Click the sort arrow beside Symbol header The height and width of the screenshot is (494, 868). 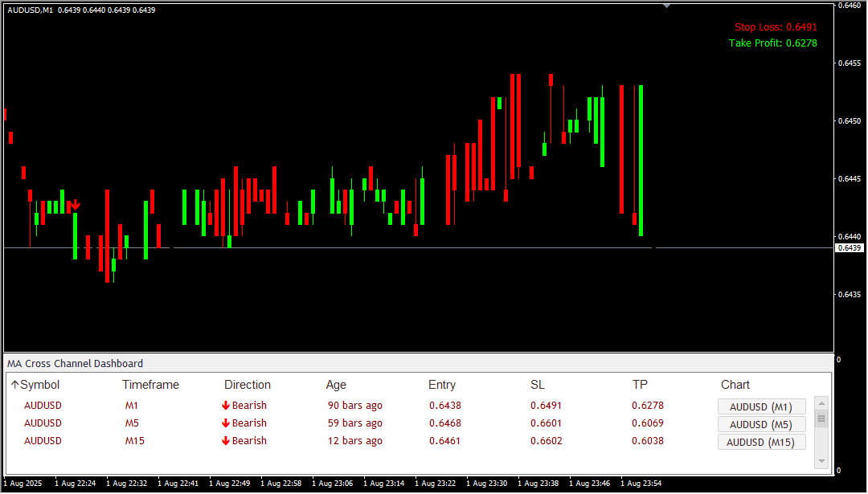(14, 385)
